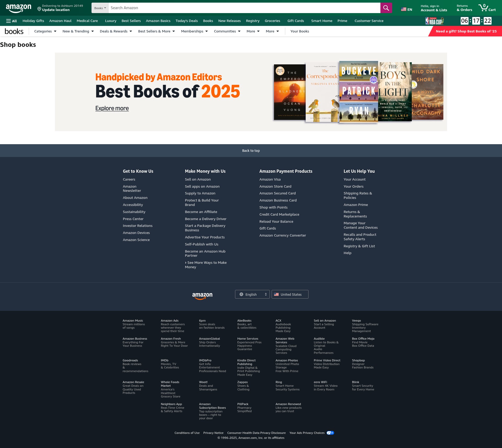Screen dimensions: 502x448
Task: Open Amazon Currency Converter link
Action: point(282,236)
